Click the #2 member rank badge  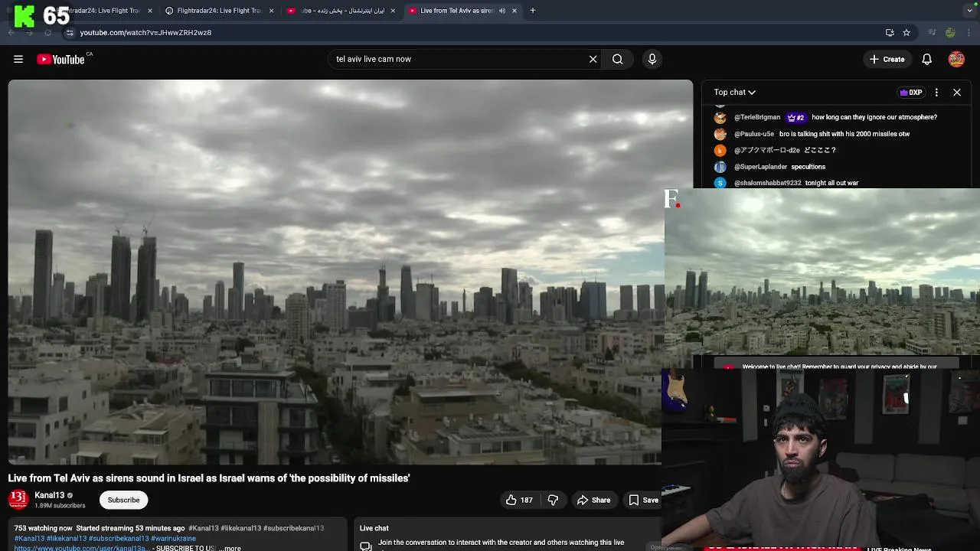click(x=795, y=117)
